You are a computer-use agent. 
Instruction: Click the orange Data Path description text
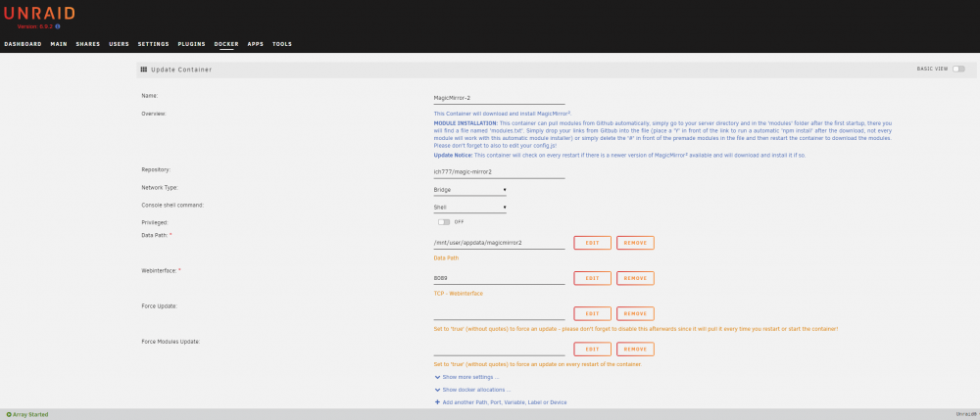[x=446, y=257]
